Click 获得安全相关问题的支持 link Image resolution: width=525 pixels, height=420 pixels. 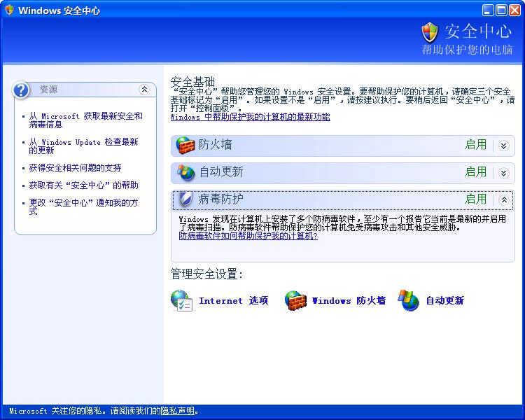click(75, 168)
